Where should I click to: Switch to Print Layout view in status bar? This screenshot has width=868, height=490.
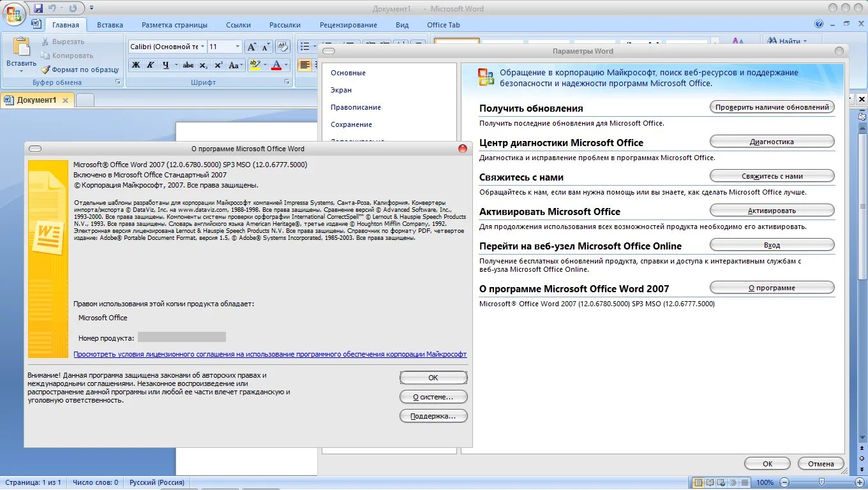[698, 482]
